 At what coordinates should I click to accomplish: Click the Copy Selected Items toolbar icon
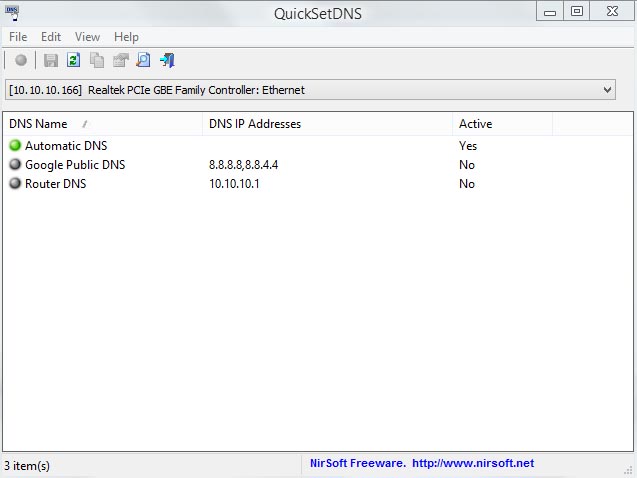[x=97, y=61]
